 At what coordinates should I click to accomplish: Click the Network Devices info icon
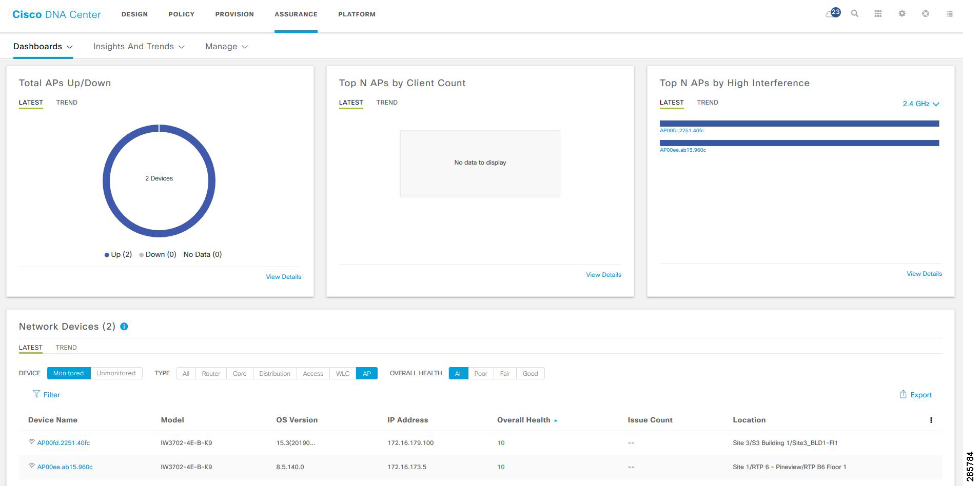click(124, 327)
